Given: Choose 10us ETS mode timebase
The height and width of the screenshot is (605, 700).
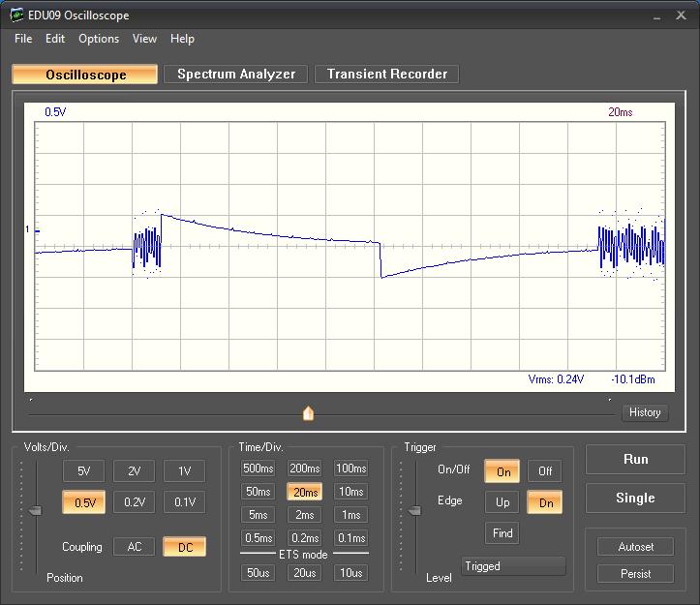Looking at the screenshot, I should (350, 573).
